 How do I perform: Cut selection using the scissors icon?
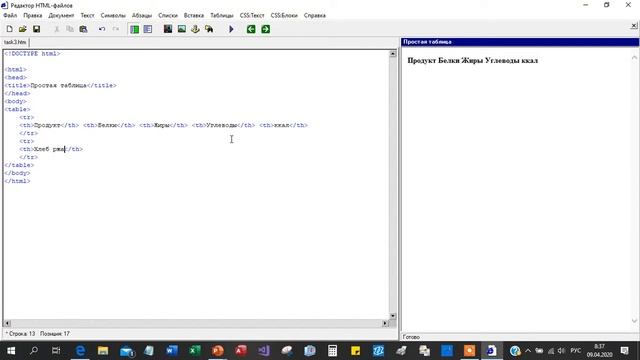57,29
